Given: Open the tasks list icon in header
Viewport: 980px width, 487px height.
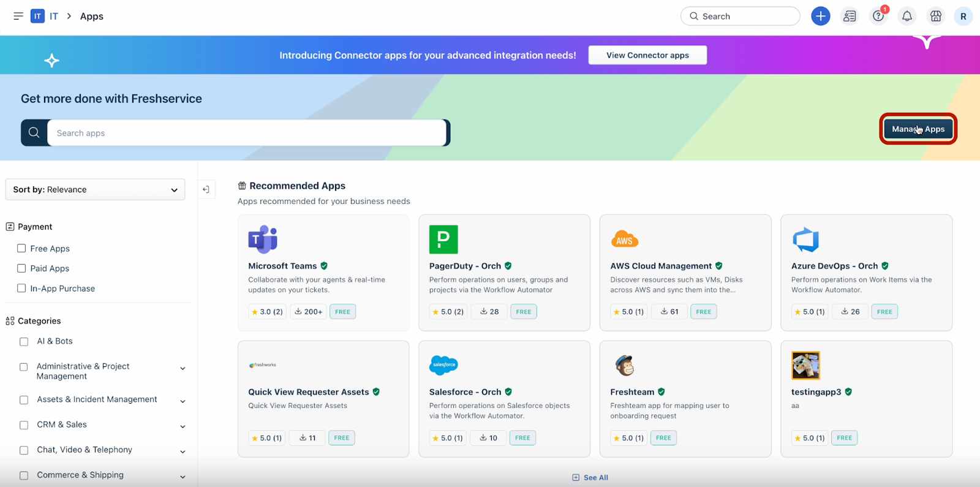Looking at the screenshot, I should 849,16.
